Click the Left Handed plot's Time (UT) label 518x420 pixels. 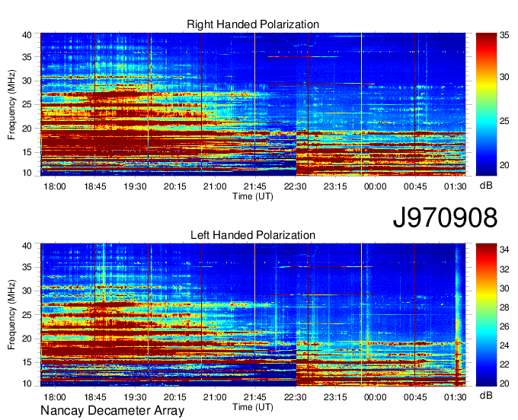point(253,407)
